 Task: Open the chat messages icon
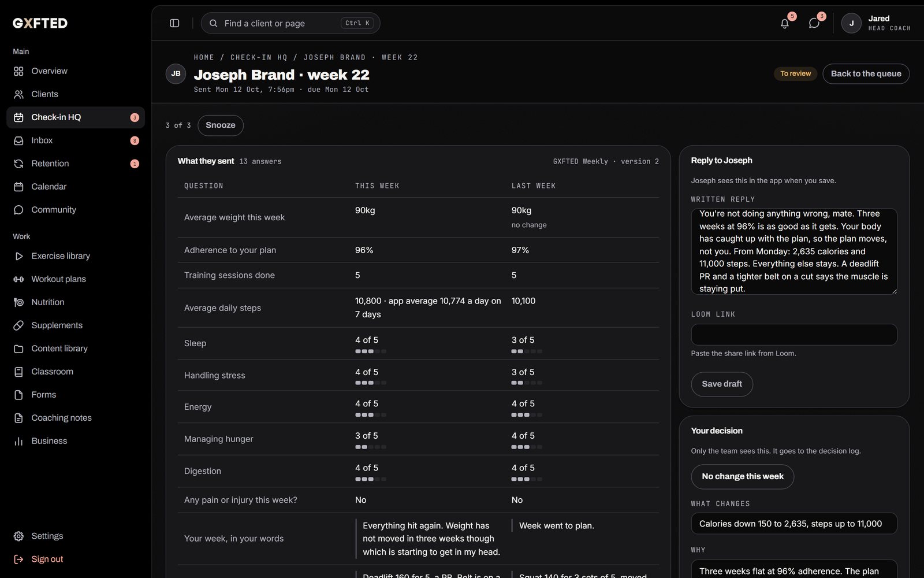point(814,23)
